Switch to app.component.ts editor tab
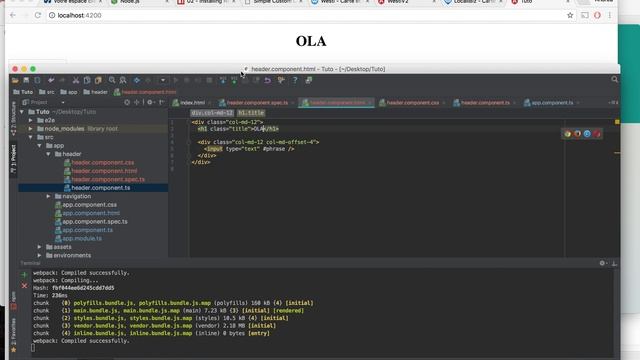640x360 pixels. coord(552,103)
